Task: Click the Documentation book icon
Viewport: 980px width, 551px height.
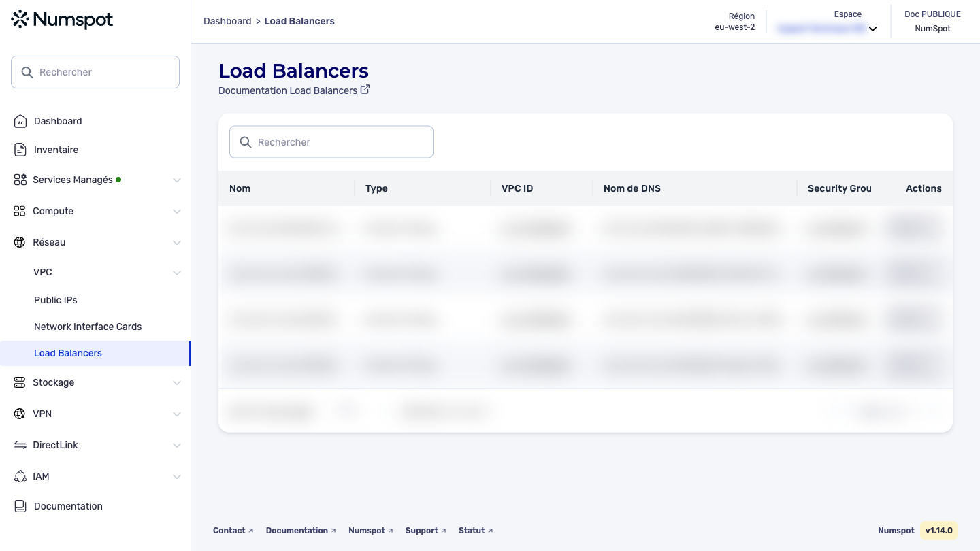Action: pos(20,506)
